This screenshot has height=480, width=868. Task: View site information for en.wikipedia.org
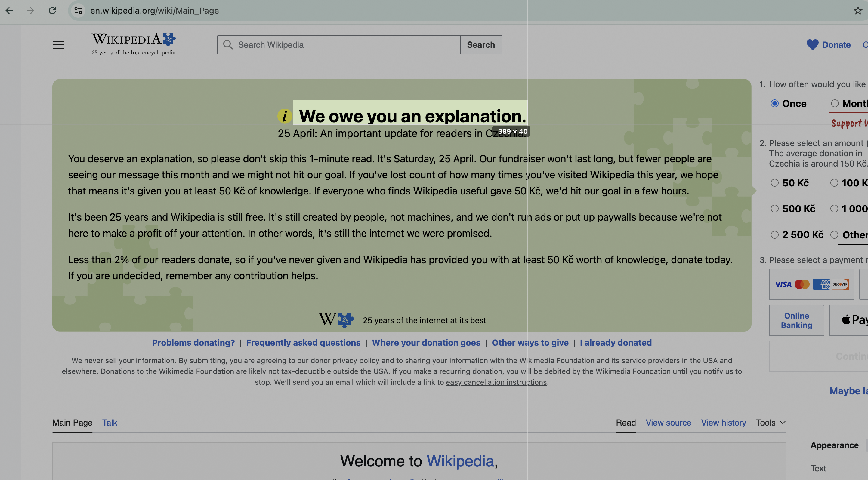tap(78, 11)
